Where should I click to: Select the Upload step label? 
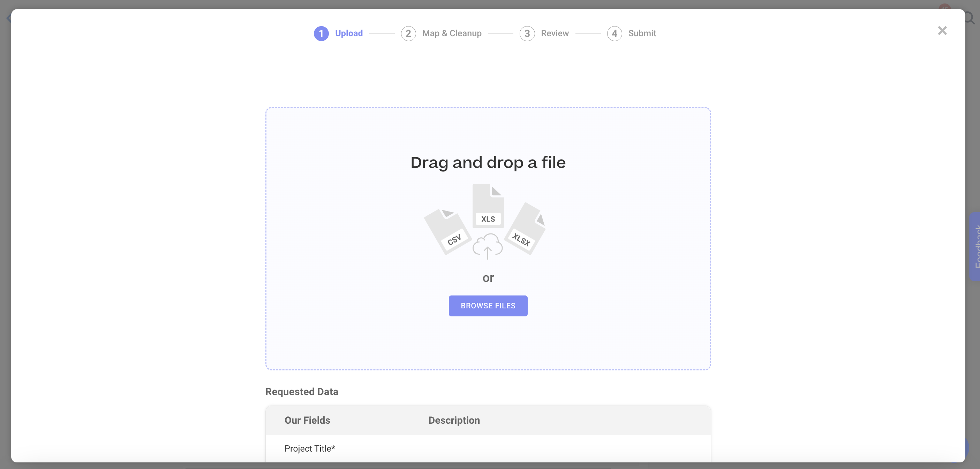(349, 33)
